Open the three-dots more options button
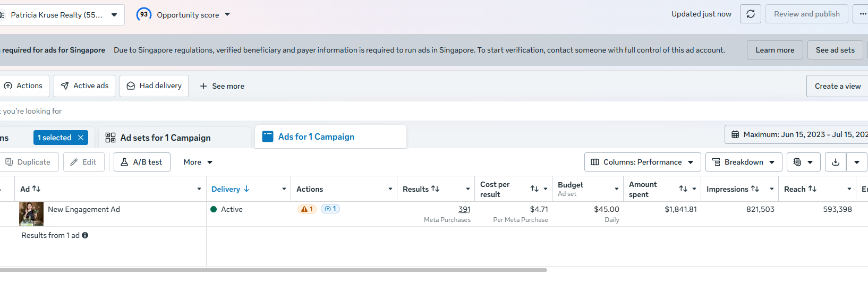Screen dimensions: 868x291 [862, 14]
